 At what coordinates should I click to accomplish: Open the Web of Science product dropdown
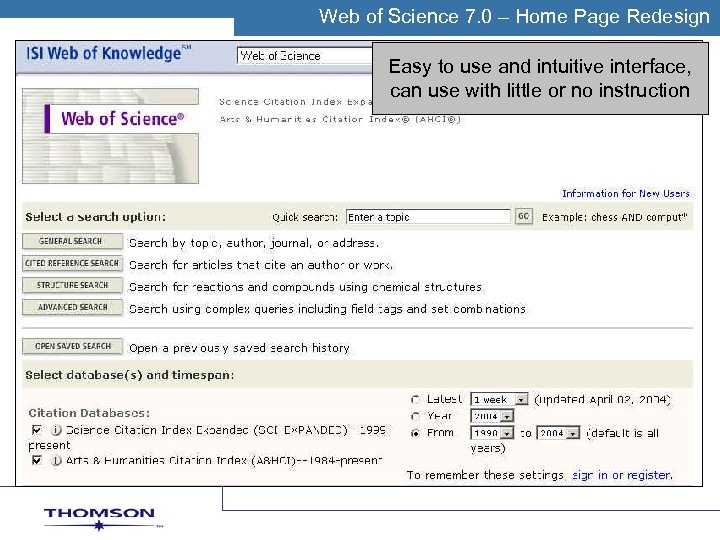coord(305,56)
